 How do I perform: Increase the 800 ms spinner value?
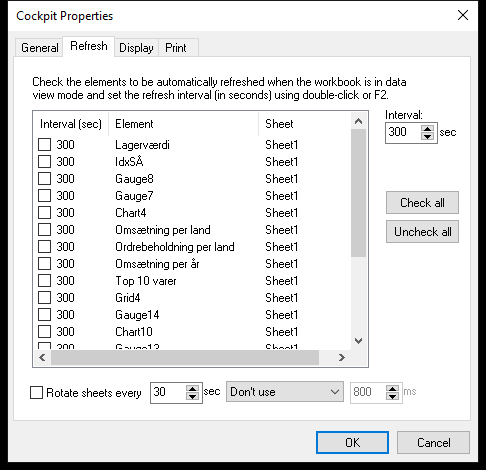coord(392,389)
